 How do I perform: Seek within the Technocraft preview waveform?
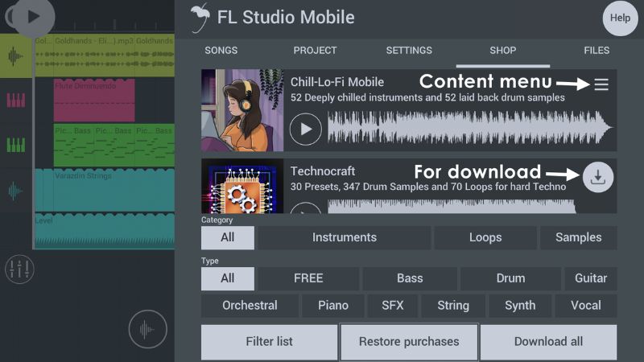click(452, 206)
